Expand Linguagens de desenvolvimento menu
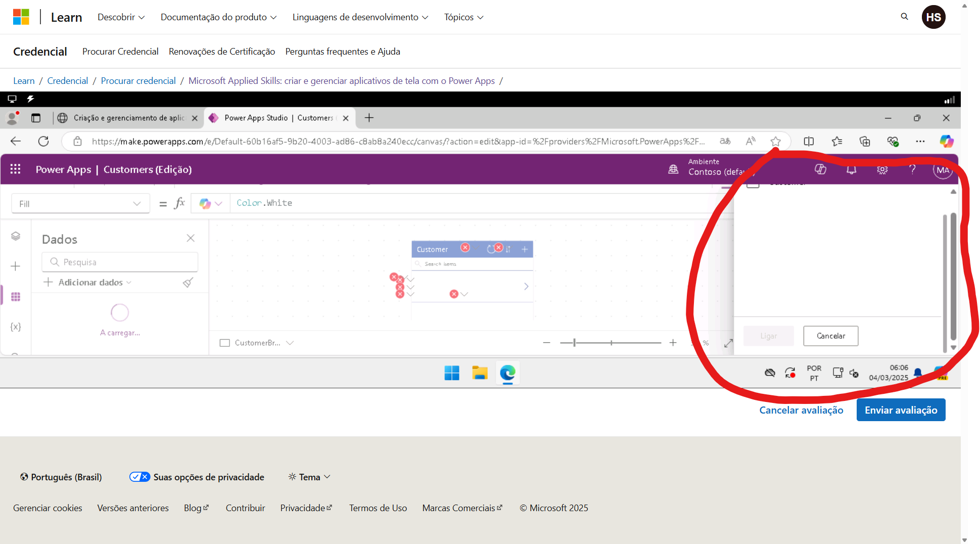 pyautogui.click(x=360, y=17)
